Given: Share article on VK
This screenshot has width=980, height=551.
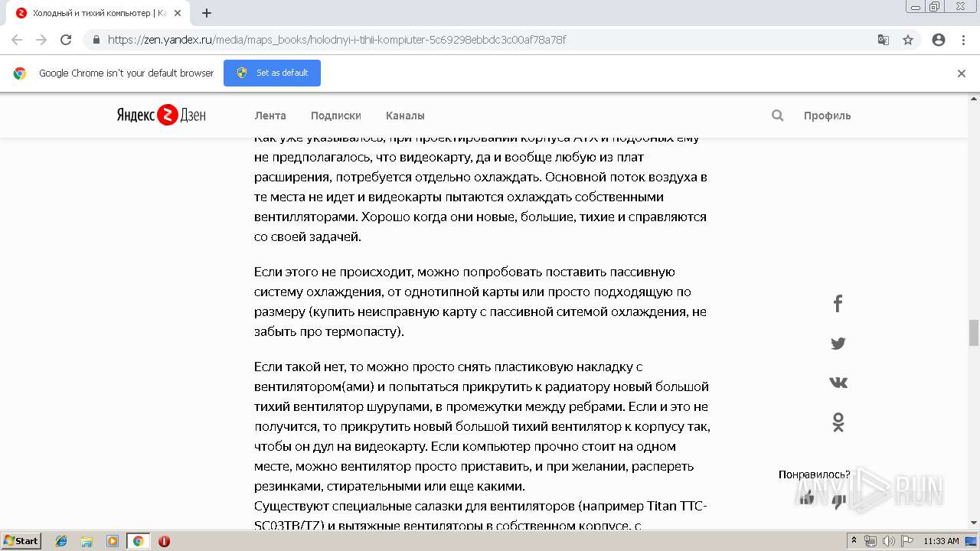Looking at the screenshot, I should click(x=838, y=383).
